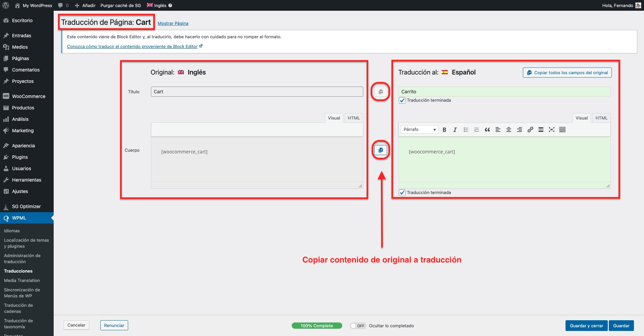Click the copy title from original icon

tap(380, 92)
